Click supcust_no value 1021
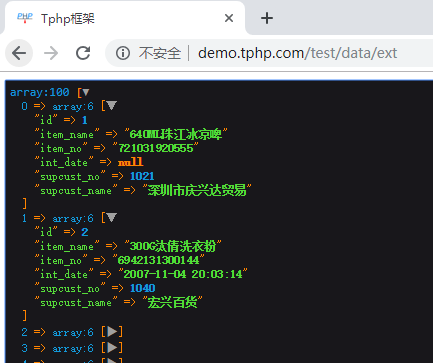The width and height of the screenshot is (433, 363). pyautogui.click(x=142, y=176)
